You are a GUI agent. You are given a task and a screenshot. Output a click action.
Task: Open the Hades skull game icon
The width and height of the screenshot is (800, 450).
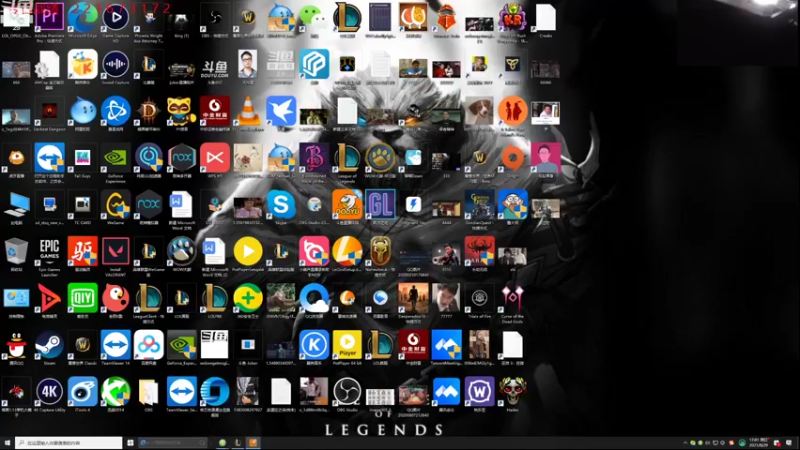[512, 391]
